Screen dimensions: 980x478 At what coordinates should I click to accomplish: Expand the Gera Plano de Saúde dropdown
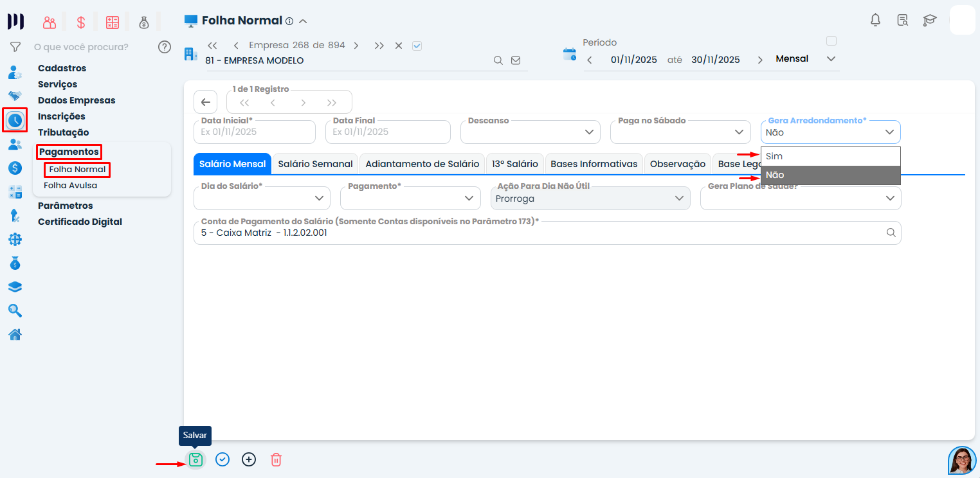(801, 198)
